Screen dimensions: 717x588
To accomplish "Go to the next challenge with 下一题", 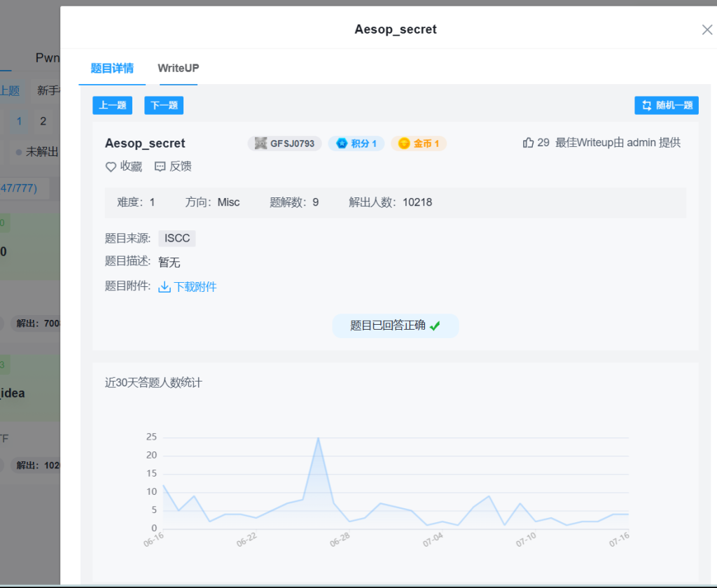I will (x=164, y=106).
